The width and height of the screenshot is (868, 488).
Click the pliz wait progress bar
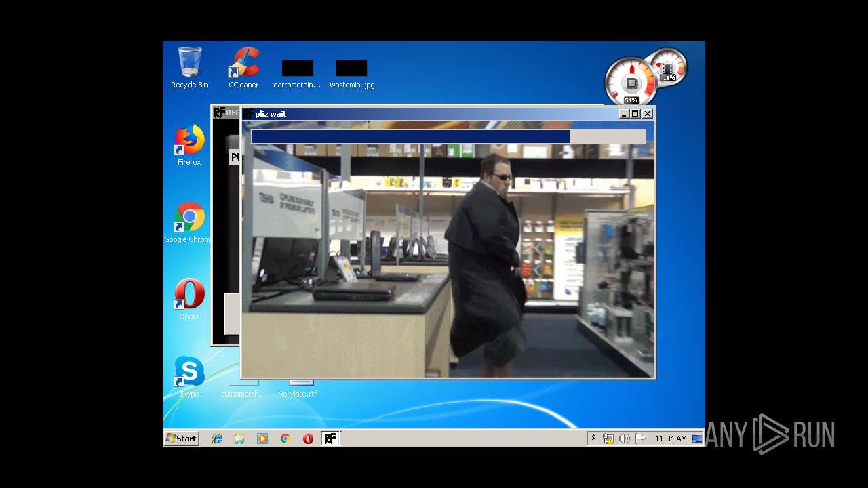point(448,137)
